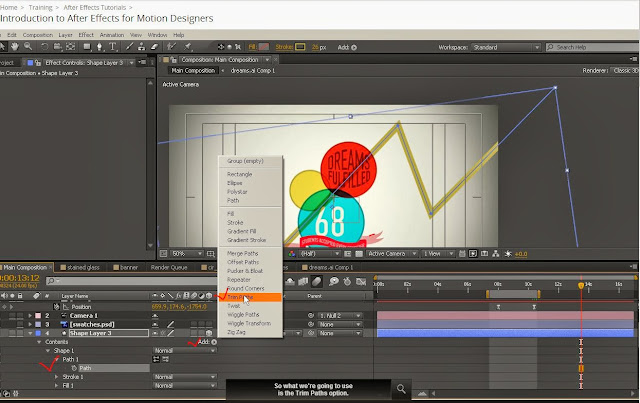
Task: Toggle the shy switch for Camera 1
Action: click(x=155, y=316)
